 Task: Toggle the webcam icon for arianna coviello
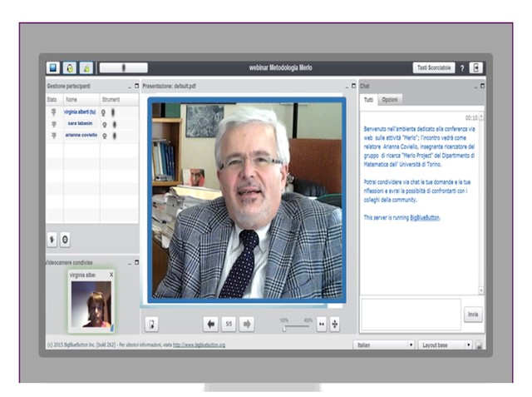pos(105,136)
